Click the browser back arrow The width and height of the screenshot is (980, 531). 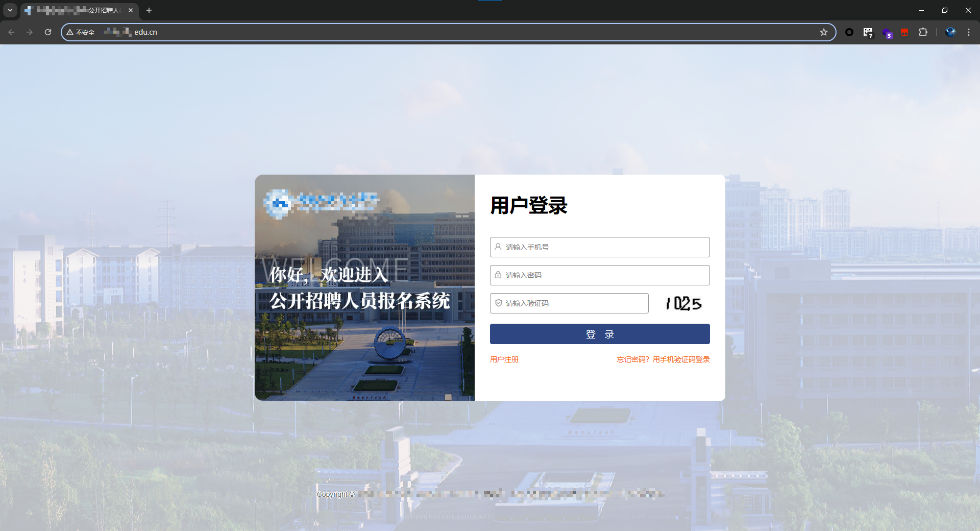(11, 32)
